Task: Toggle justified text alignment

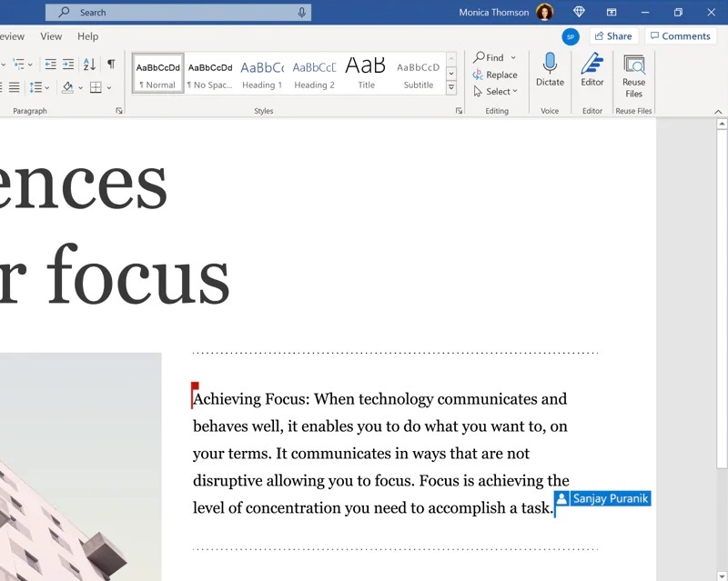Action: point(15,87)
